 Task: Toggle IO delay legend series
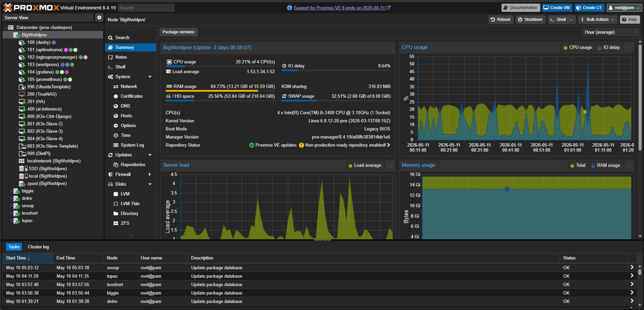[x=609, y=48]
